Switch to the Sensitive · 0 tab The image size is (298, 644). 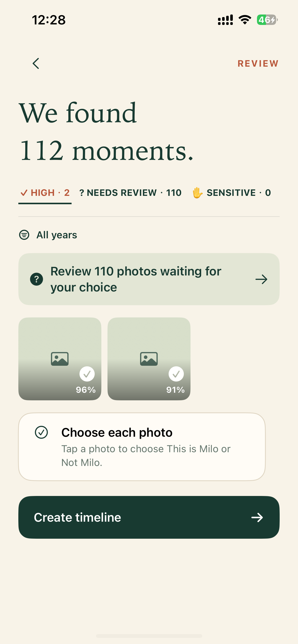coord(232,193)
